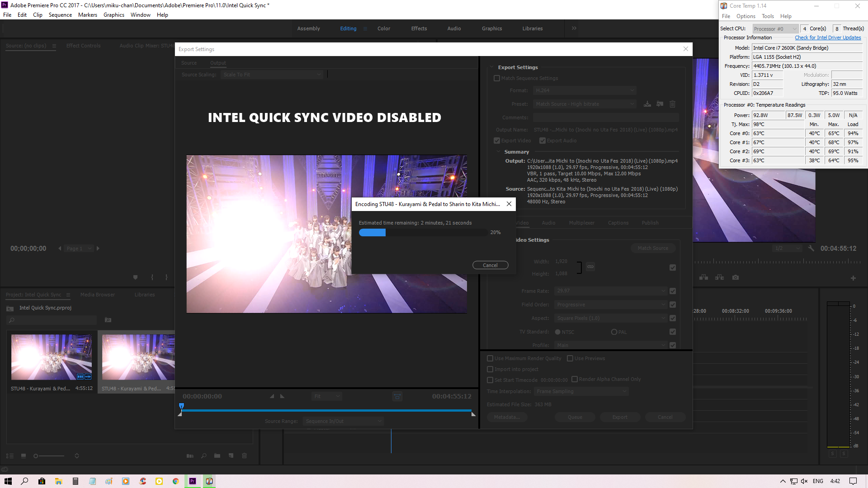This screenshot has width=868, height=488.
Task: Click Set Out Point triangle in export preview
Action: [x=283, y=396]
